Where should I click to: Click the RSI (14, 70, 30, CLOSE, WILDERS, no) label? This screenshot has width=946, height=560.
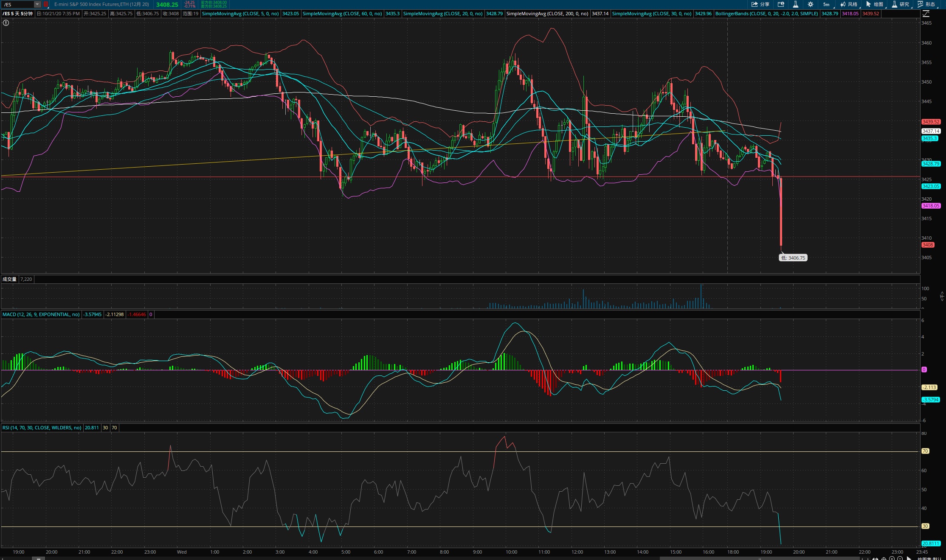[x=42, y=428]
